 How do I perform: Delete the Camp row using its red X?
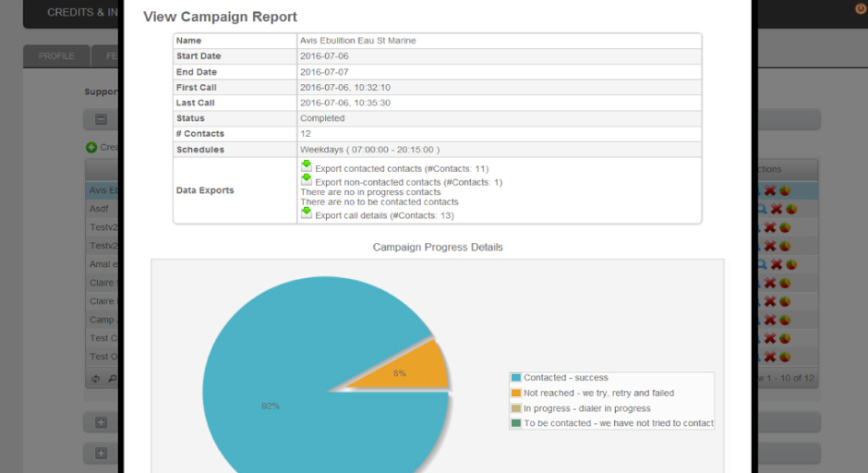coord(770,320)
